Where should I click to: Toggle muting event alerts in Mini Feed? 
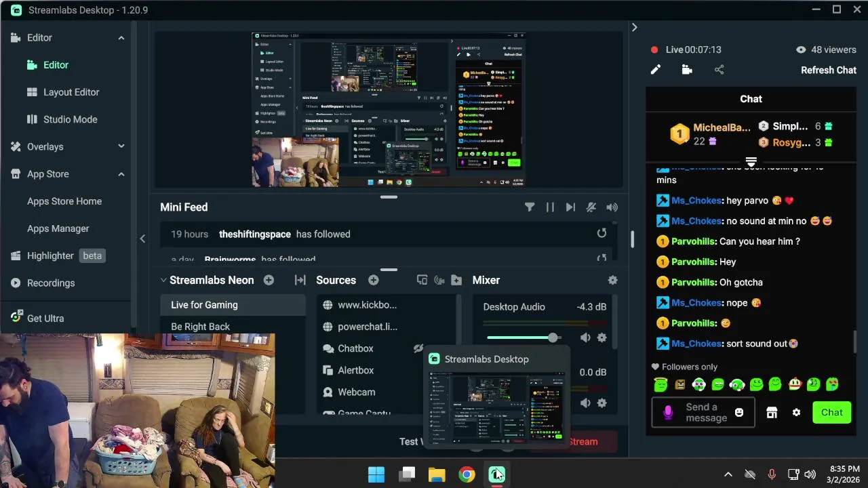591,207
